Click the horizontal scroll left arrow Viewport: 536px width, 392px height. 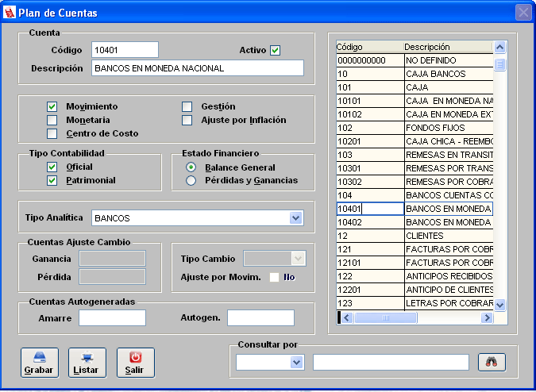click(x=347, y=318)
